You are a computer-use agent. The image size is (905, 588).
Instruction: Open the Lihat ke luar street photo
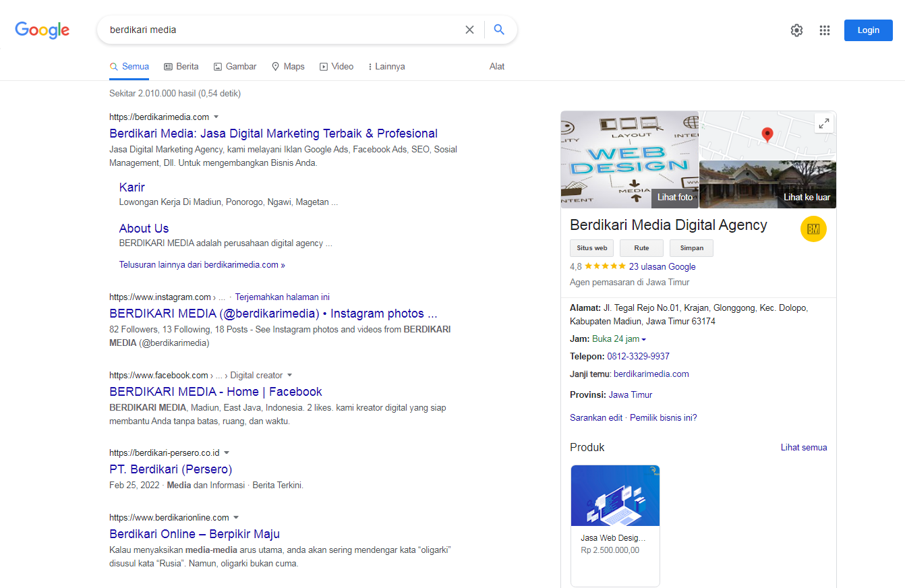767,184
